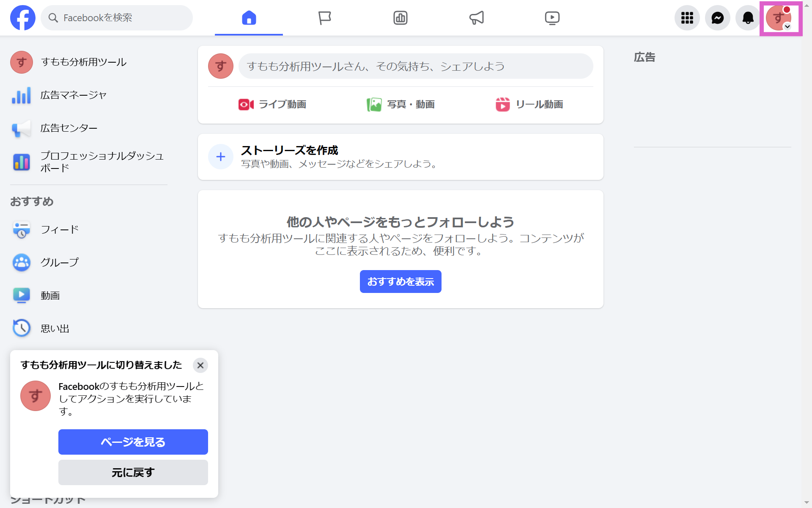Close the profile switched notification popup
Screen dimensions: 812x508
click(x=200, y=365)
